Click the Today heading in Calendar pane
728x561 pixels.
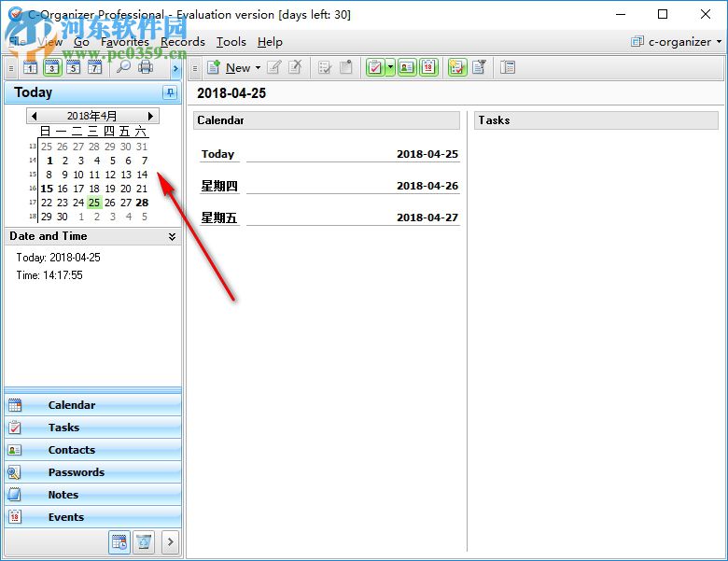pyautogui.click(x=217, y=154)
